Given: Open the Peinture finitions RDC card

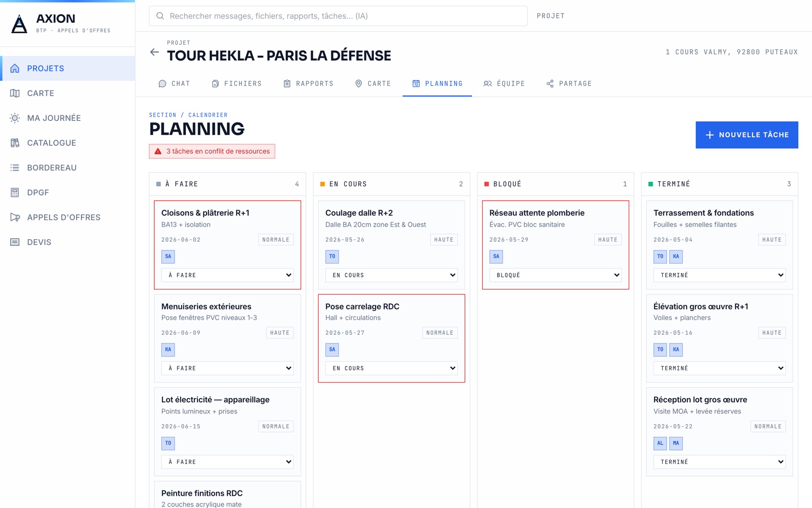Looking at the screenshot, I should click(227, 495).
